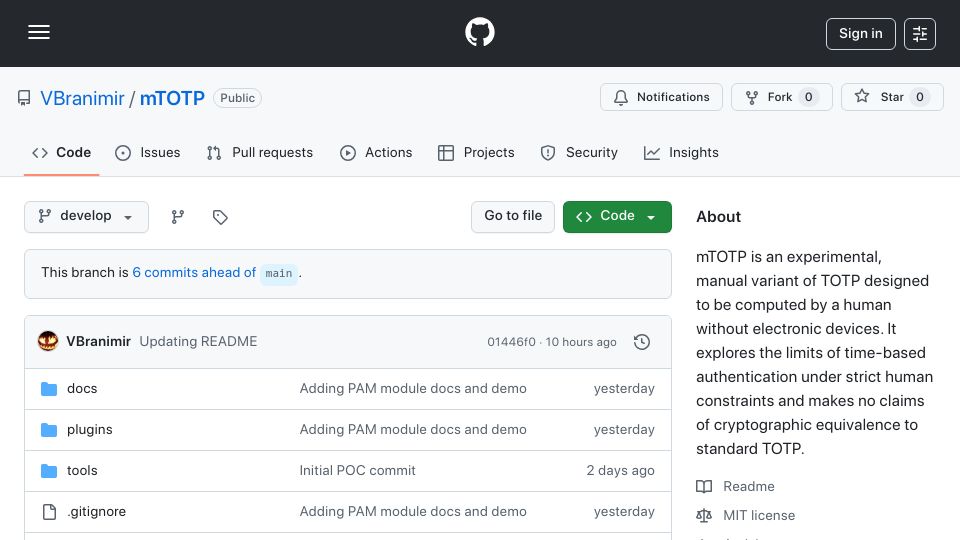The width and height of the screenshot is (960, 540).
Task: Click Go to file button
Action: pos(513,217)
